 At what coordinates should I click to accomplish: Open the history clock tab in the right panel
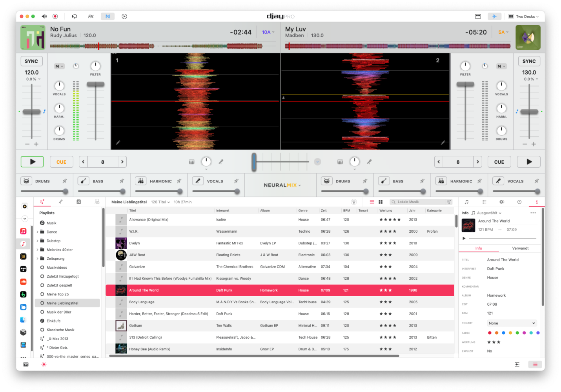519,201
